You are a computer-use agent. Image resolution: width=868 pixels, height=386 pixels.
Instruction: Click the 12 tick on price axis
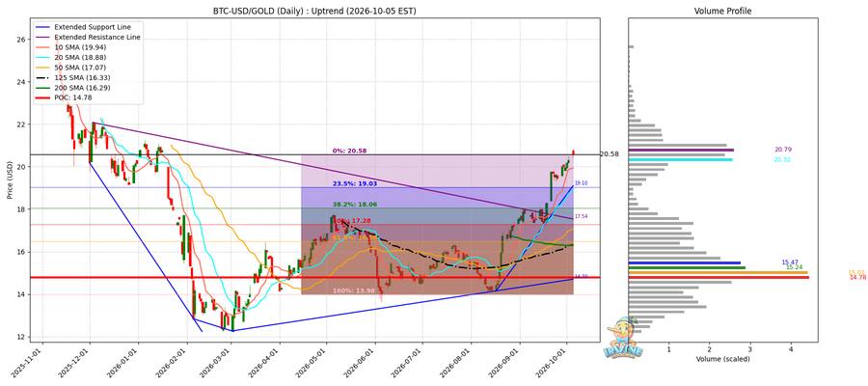click(x=20, y=337)
